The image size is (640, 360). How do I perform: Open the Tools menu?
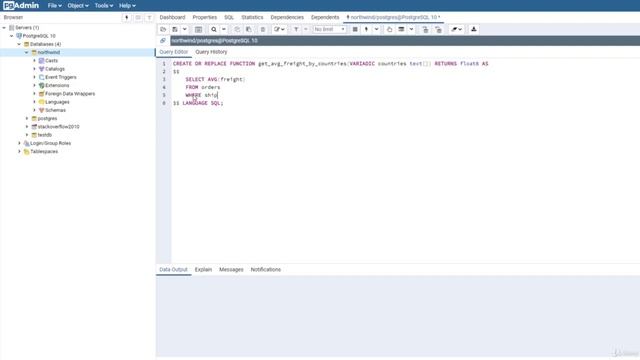pos(104,6)
